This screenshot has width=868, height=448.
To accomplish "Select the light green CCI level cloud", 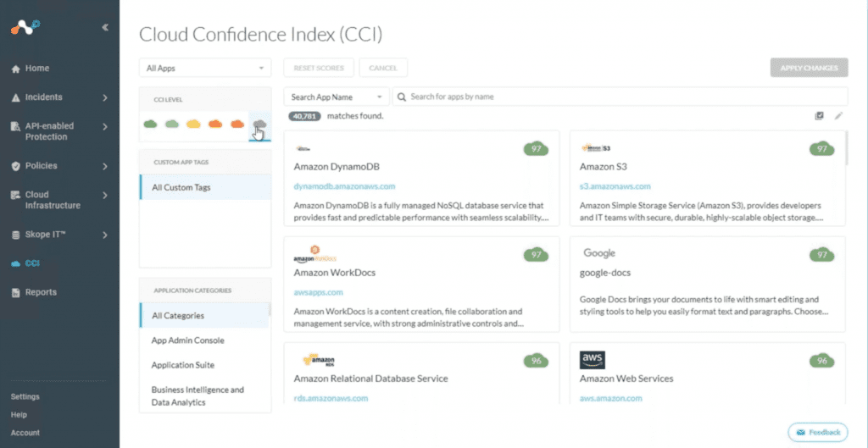I will tap(172, 124).
